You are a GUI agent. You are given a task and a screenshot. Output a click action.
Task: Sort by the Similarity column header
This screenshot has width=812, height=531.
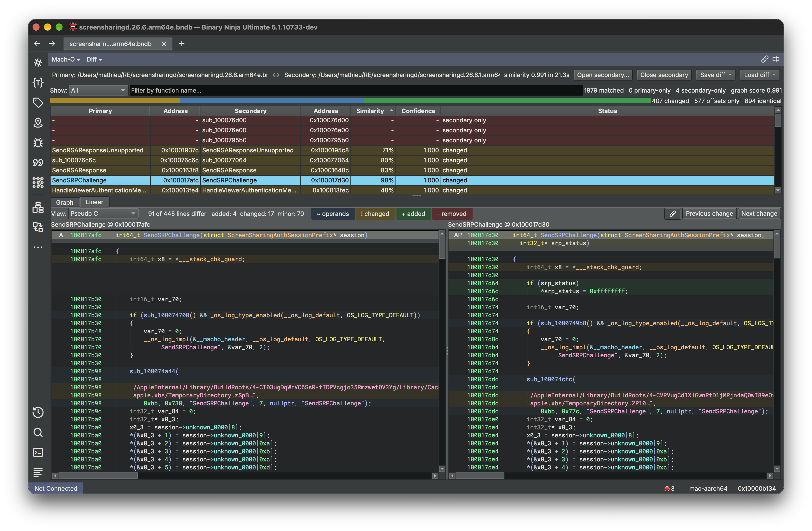(x=372, y=111)
